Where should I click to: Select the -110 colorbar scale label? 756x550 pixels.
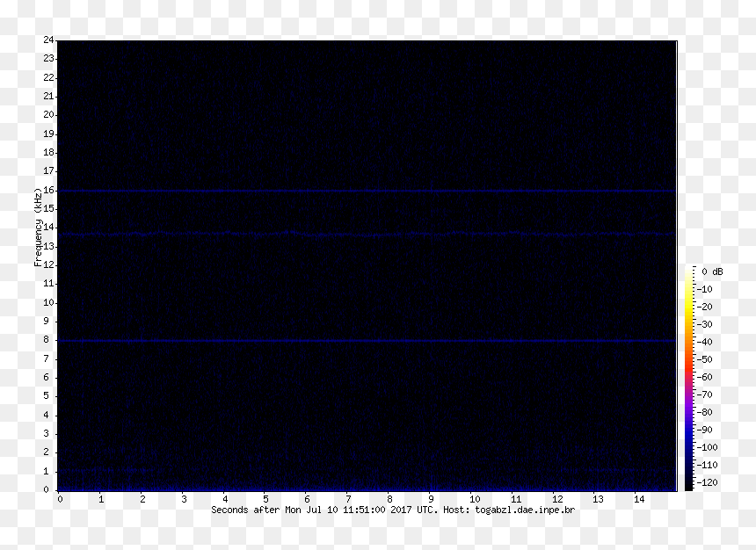[x=708, y=465]
